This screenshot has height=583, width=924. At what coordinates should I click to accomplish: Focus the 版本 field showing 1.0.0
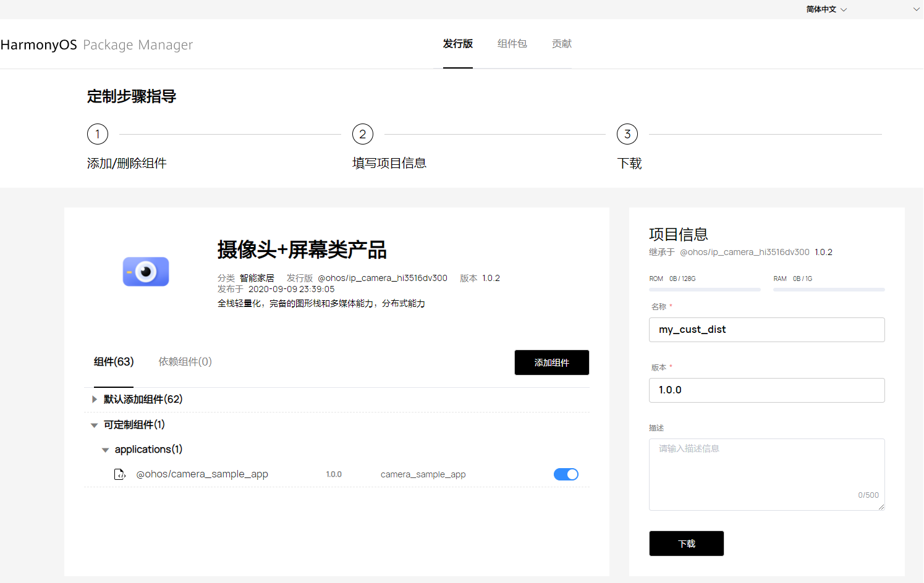click(x=767, y=390)
